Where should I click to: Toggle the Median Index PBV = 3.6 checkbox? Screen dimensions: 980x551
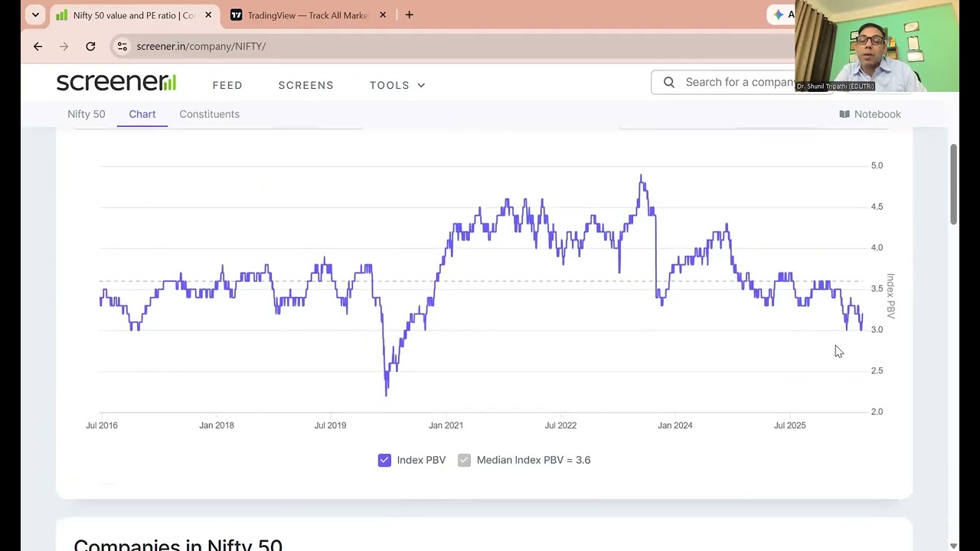(x=464, y=460)
